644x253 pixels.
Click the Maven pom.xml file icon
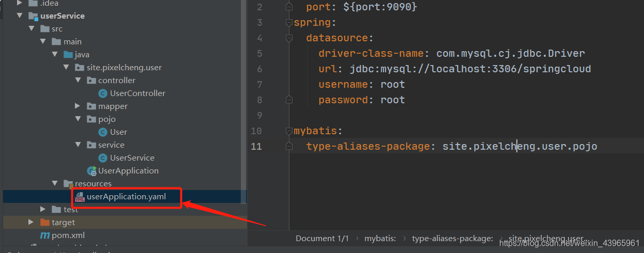click(x=45, y=235)
